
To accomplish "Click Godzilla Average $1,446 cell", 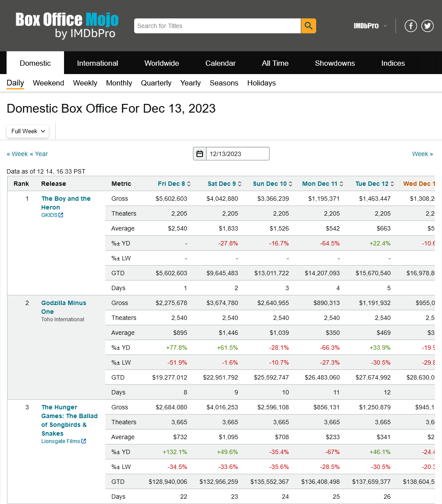I will click(x=228, y=333).
